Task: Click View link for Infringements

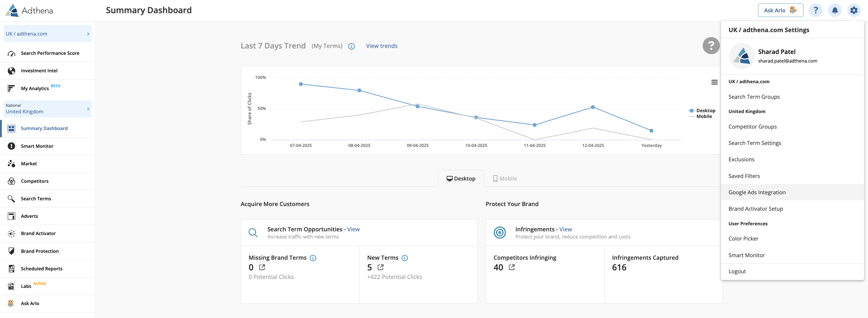Action: click(x=565, y=229)
